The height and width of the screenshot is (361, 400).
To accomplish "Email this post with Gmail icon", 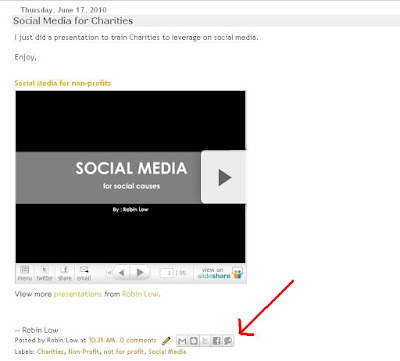I will 182,341.
